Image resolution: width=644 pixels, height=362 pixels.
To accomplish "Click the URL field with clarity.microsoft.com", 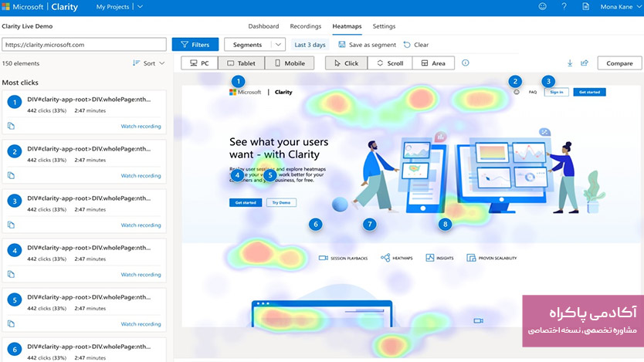I will coord(84,44).
